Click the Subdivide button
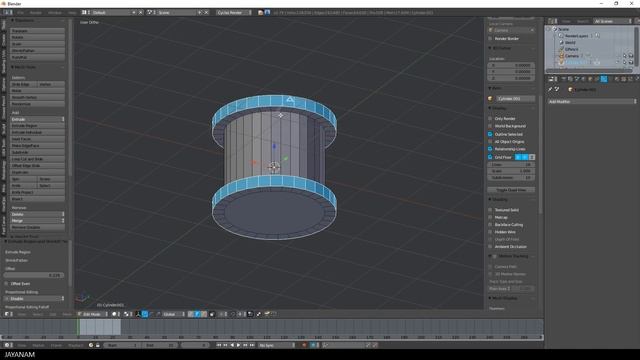Viewport: 640px width, 360px height. click(38, 152)
